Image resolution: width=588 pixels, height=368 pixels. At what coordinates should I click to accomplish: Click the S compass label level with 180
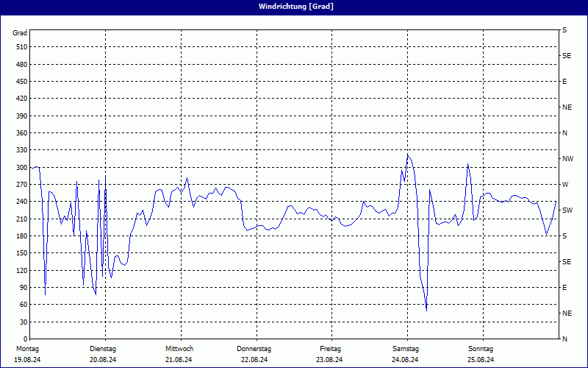coord(564,236)
